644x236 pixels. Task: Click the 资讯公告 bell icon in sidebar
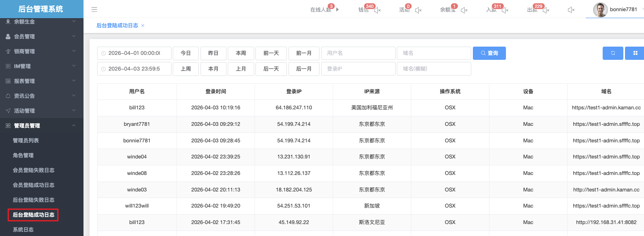(8, 96)
